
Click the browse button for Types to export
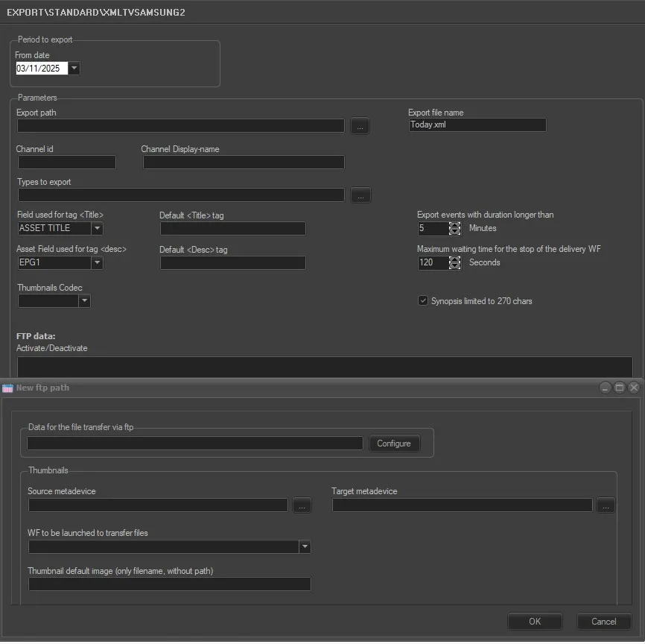pyautogui.click(x=360, y=195)
